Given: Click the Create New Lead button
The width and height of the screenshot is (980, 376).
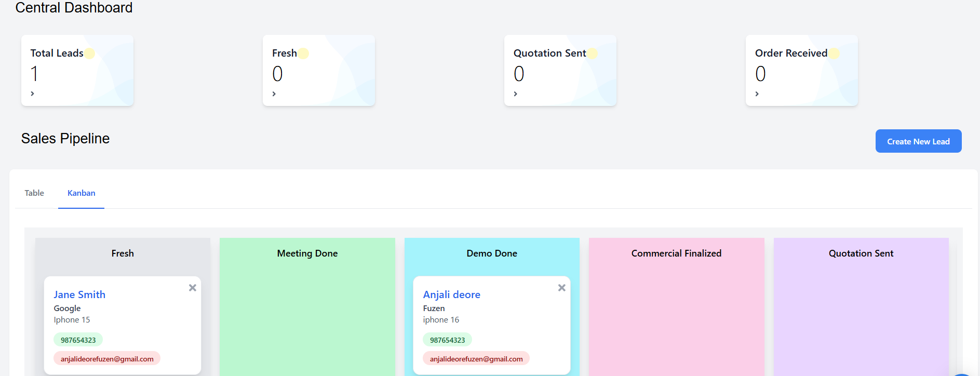Looking at the screenshot, I should point(918,141).
